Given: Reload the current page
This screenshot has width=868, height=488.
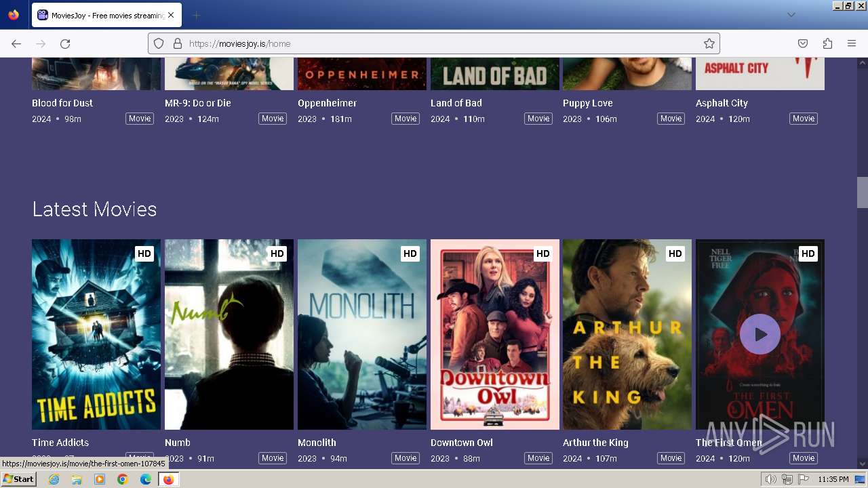Looking at the screenshot, I should pos(65,43).
